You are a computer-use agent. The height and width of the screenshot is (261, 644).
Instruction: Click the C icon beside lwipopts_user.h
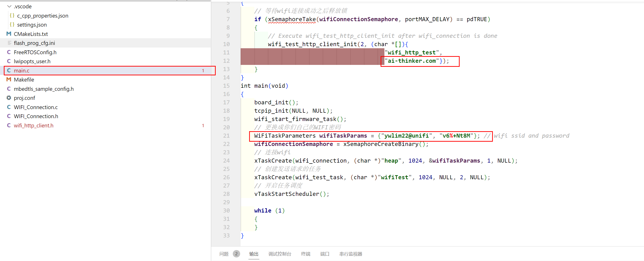click(x=9, y=61)
